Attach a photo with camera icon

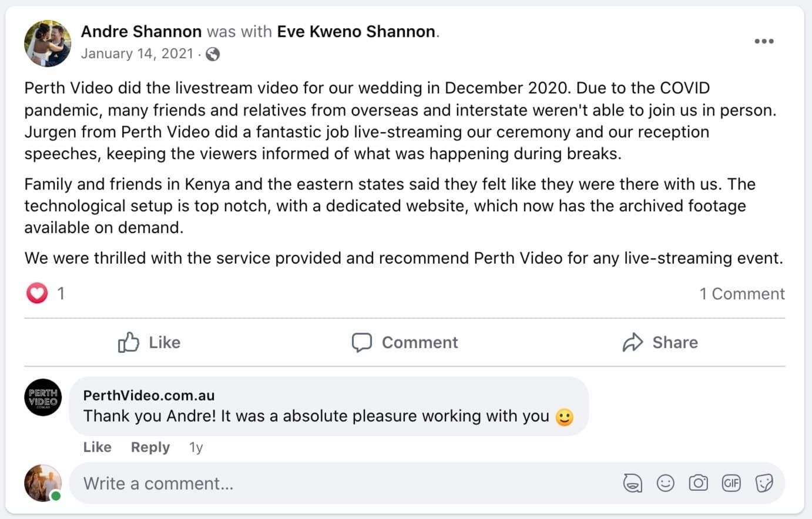click(x=698, y=483)
